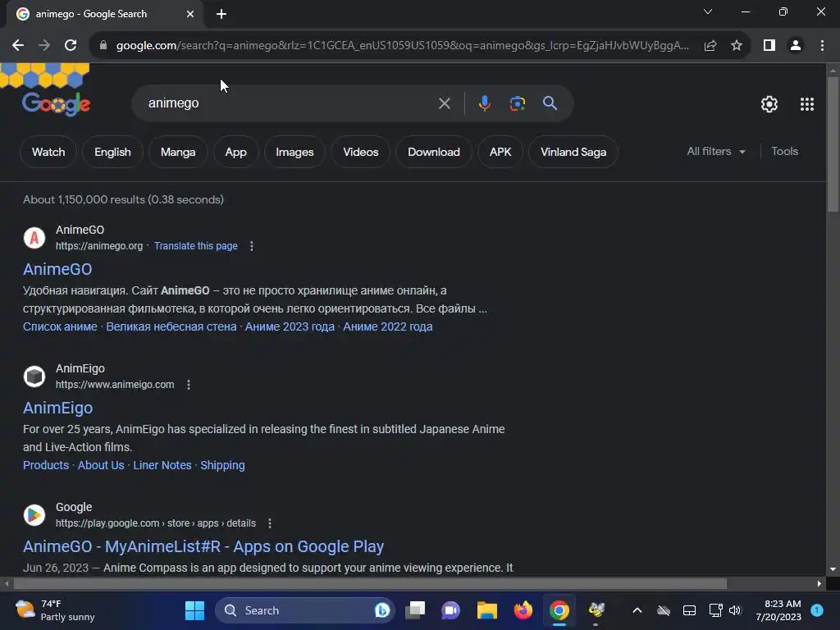
Task: Click the vertical page scrollbar thumb
Action: [833, 144]
